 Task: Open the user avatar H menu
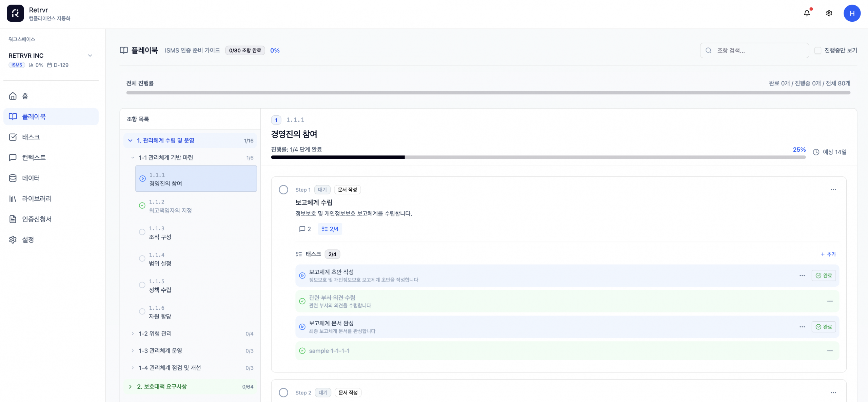coord(852,13)
